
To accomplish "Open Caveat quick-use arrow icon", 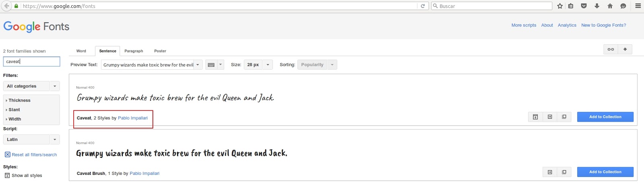I will [x=550, y=117].
